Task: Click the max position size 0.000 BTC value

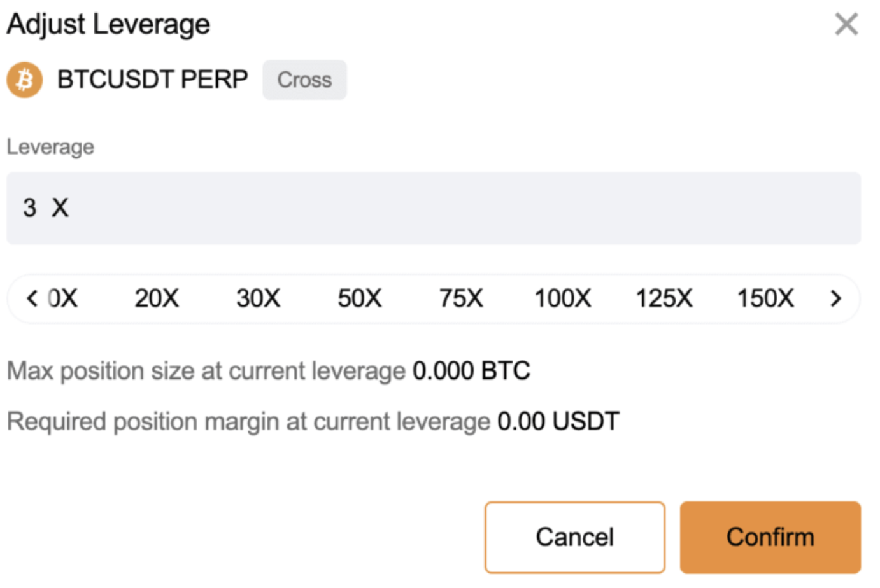Action: 471,371
